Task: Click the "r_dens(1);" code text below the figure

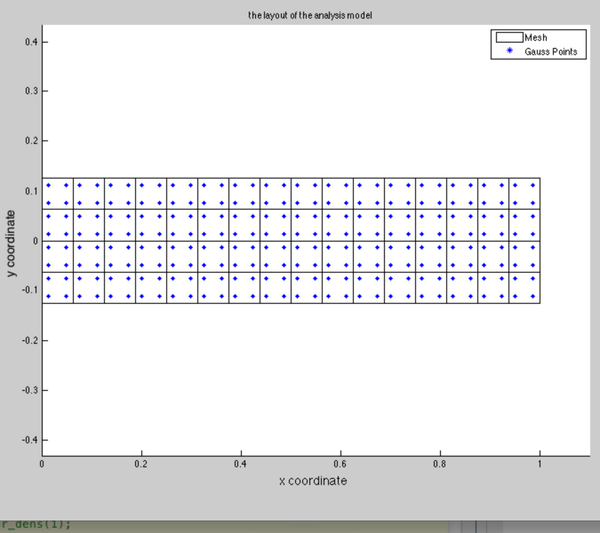Action: pyautogui.click(x=36, y=524)
